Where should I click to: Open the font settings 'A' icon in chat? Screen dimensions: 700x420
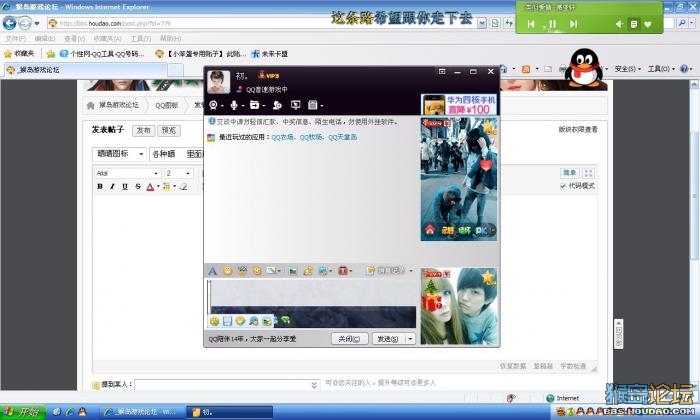pos(212,271)
